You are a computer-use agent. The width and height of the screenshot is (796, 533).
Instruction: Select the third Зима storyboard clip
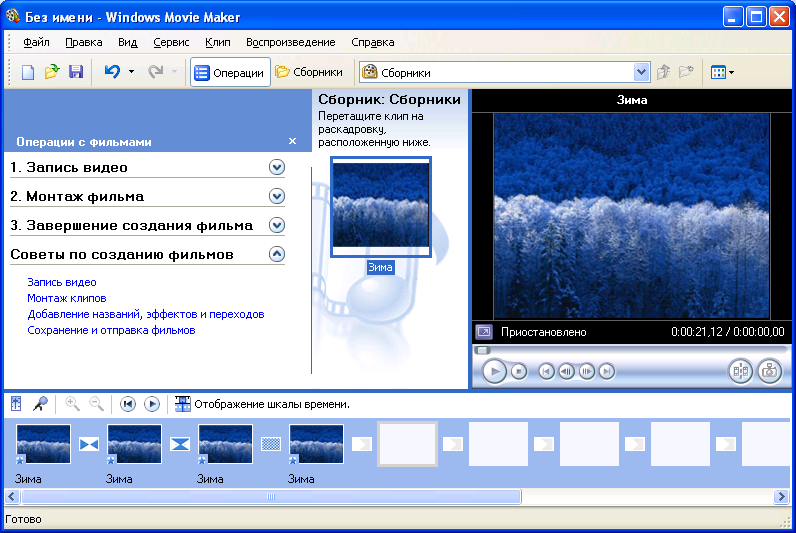pos(225,444)
